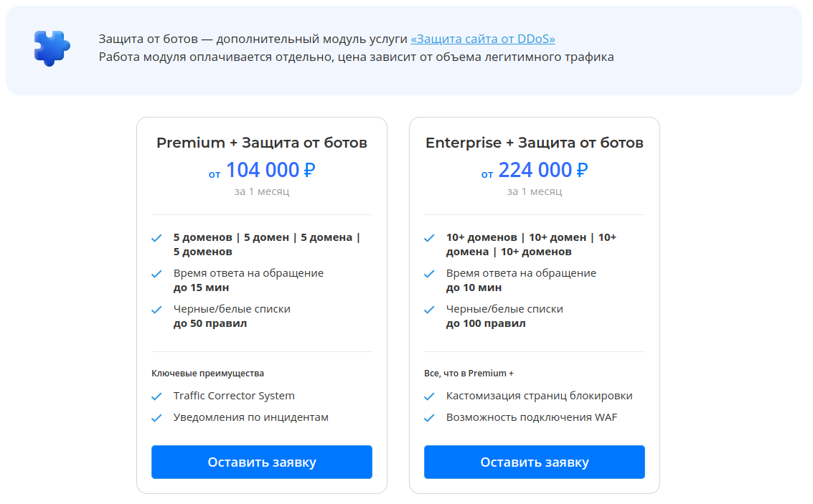The height and width of the screenshot is (504, 813).
Task: Click the «Возможность подключения WAF» feature text
Action: 532,417
